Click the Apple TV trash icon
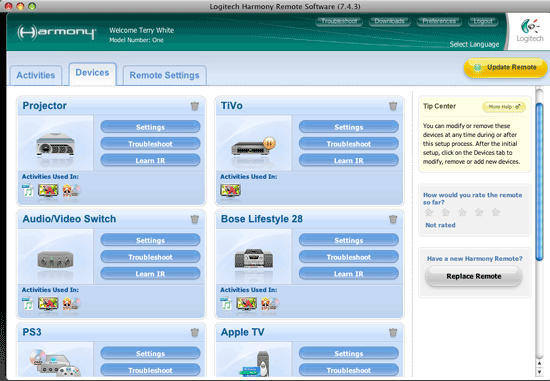 point(393,332)
